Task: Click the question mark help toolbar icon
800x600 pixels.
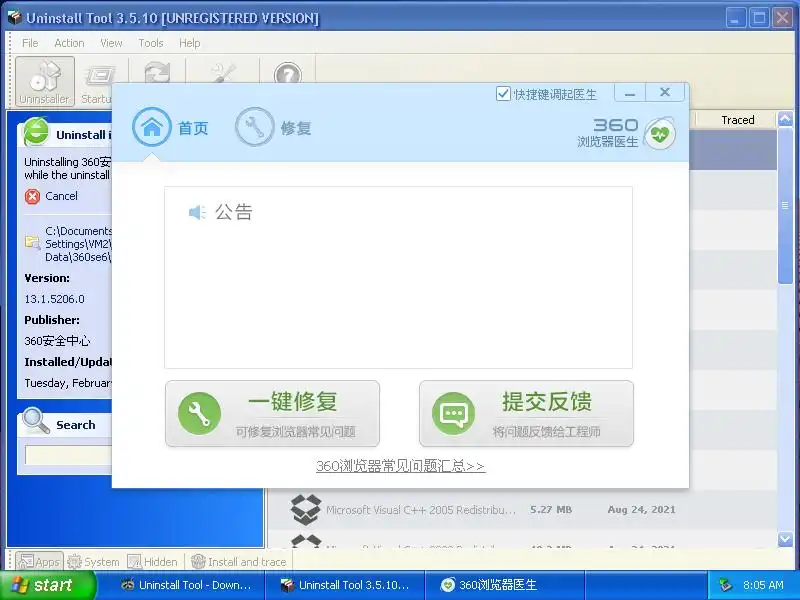Action: [x=288, y=74]
